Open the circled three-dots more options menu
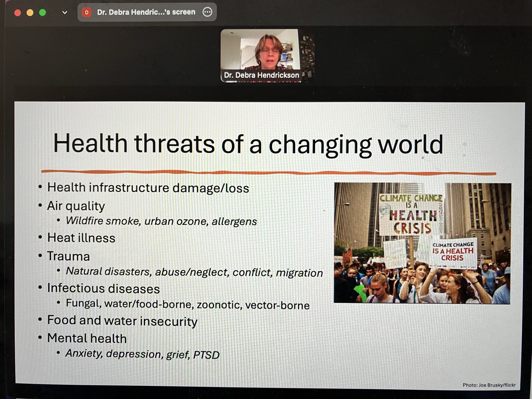Screen dimensions: 532x399 tap(207, 12)
